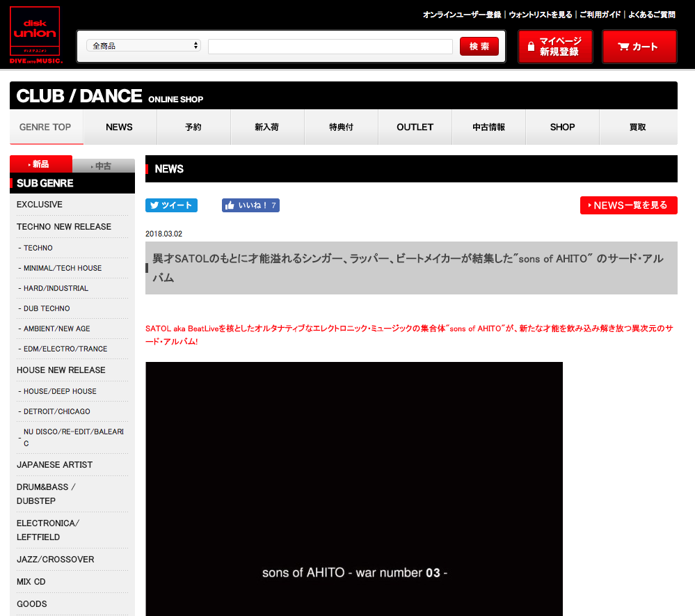Screen dimensions: 695x616
Task: Open the 全商品 category dropdown
Action: [x=143, y=46]
